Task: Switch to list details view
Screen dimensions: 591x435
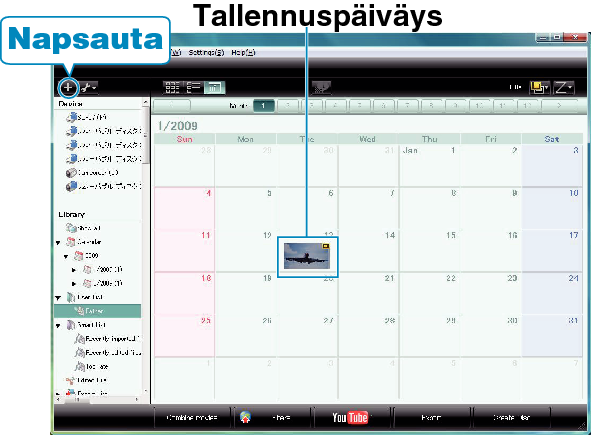Action: (x=194, y=87)
